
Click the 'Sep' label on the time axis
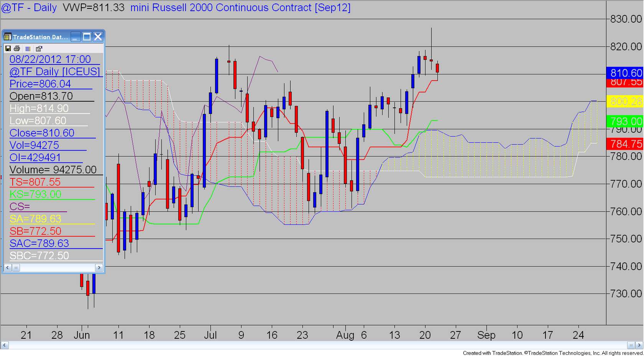pyautogui.click(x=486, y=335)
